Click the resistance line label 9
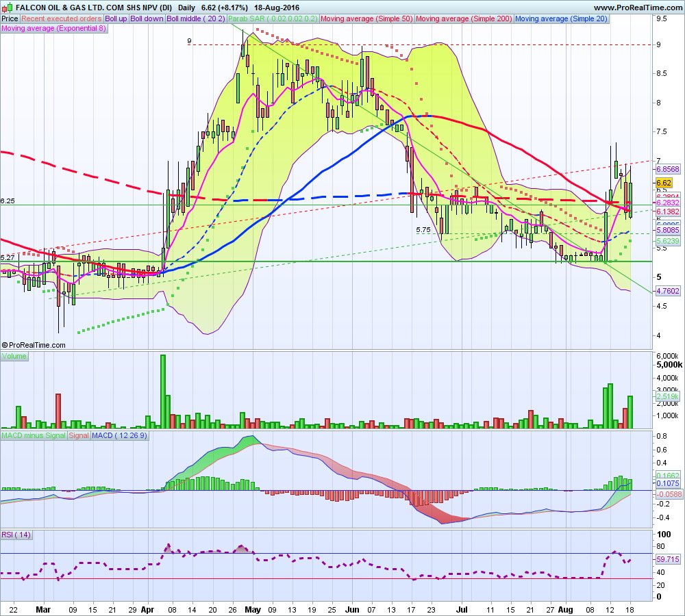This screenshot has height=616, width=685. pyautogui.click(x=189, y=41)
